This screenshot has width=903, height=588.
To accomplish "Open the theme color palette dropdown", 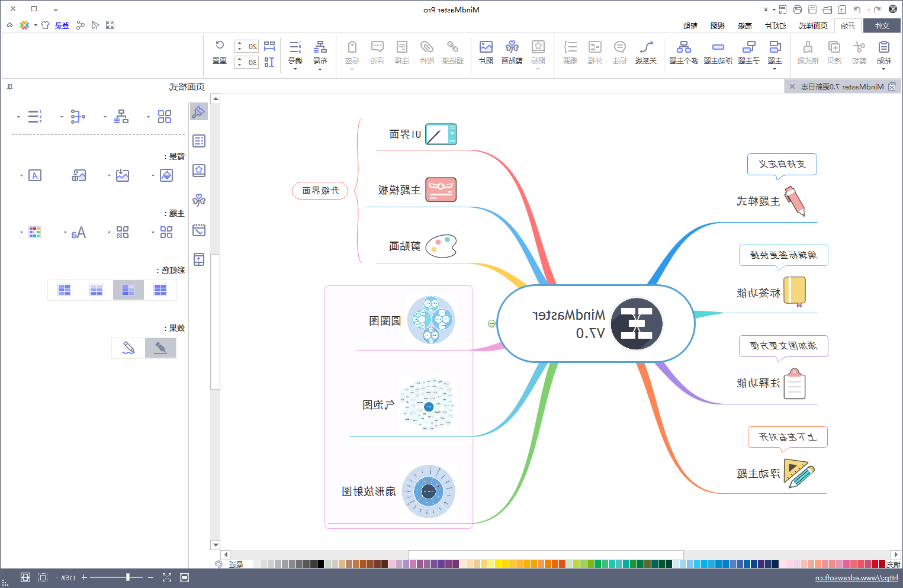I will (21, 233).
